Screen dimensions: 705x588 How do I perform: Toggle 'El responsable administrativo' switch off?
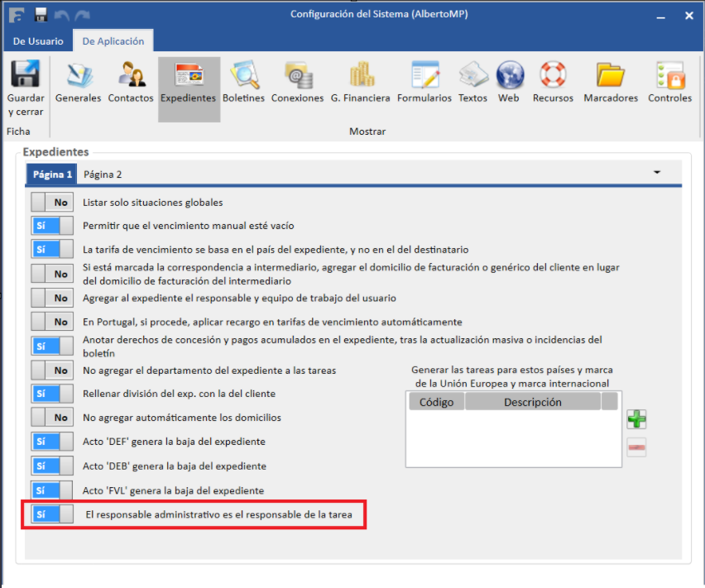(52, 514)
